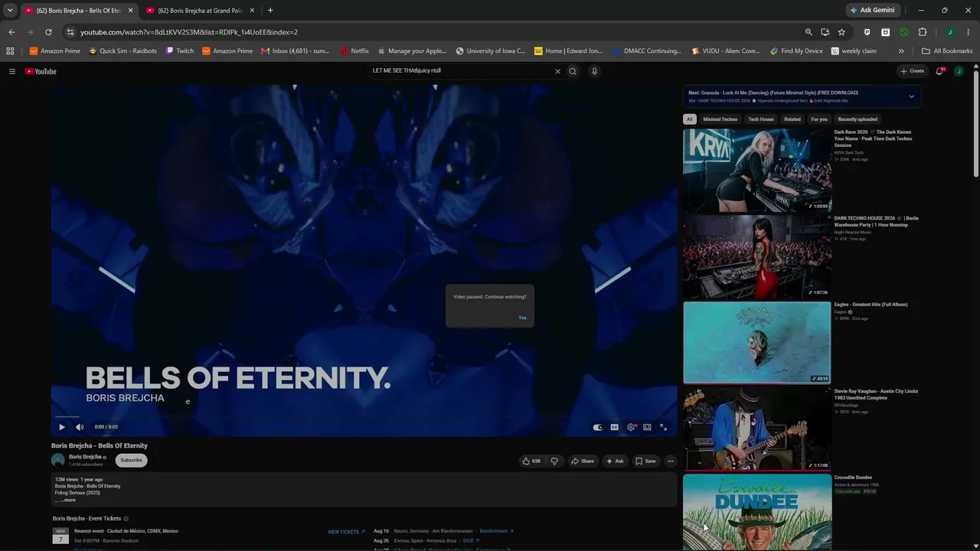Enter fullscreen mode for the video
This screenshot has height=551, width=980.
[663, 427]
